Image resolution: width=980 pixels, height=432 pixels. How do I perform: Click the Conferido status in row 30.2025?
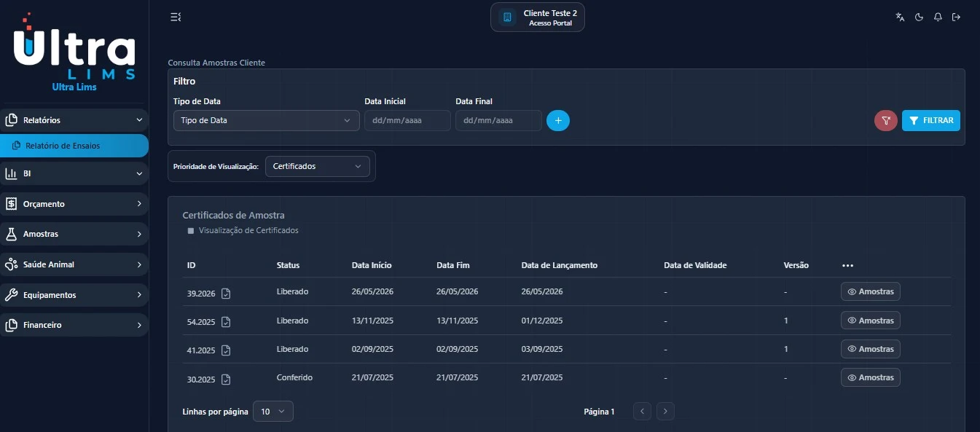294,377
